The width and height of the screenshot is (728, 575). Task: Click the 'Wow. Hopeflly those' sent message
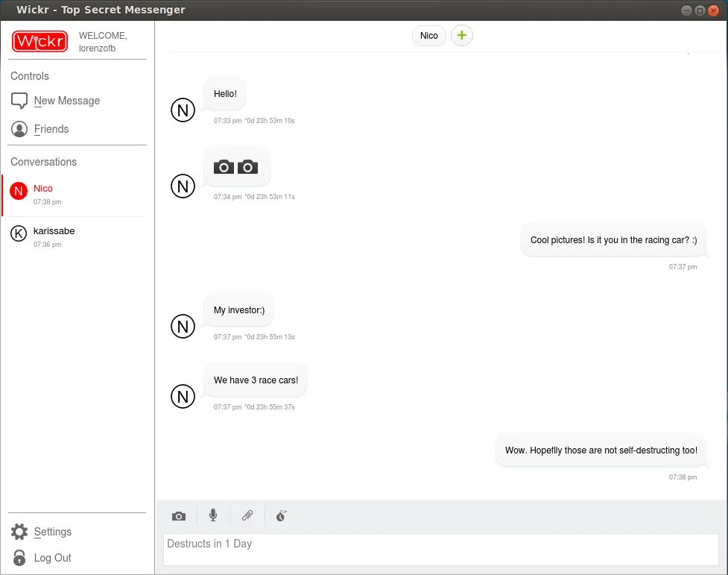[601, 450]
